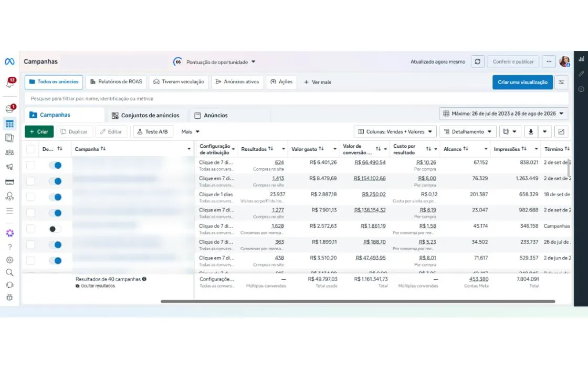Image resolution: width=588 pixels, height=368 pixels.
Task: Sort by the Impressões column header
Action: [x=510, y=149]
